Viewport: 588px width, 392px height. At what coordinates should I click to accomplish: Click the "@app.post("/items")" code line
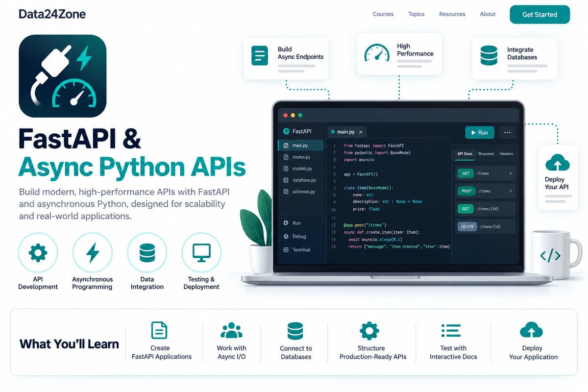(x=365, y=225)
